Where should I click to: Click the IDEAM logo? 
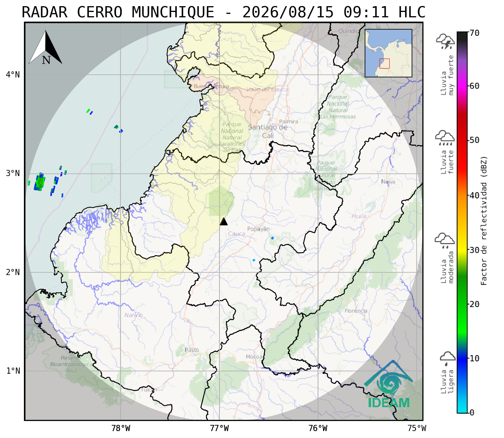pos(388,384)
